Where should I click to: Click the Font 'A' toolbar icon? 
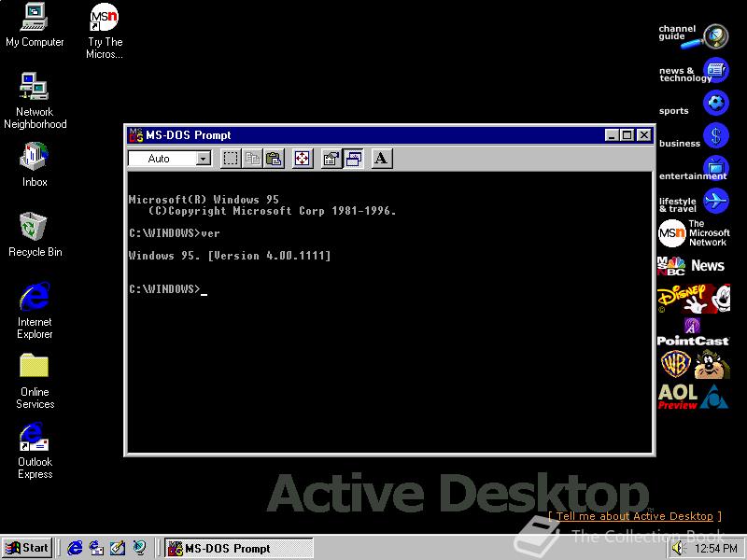pyautogui.click(x=381, y=159)
